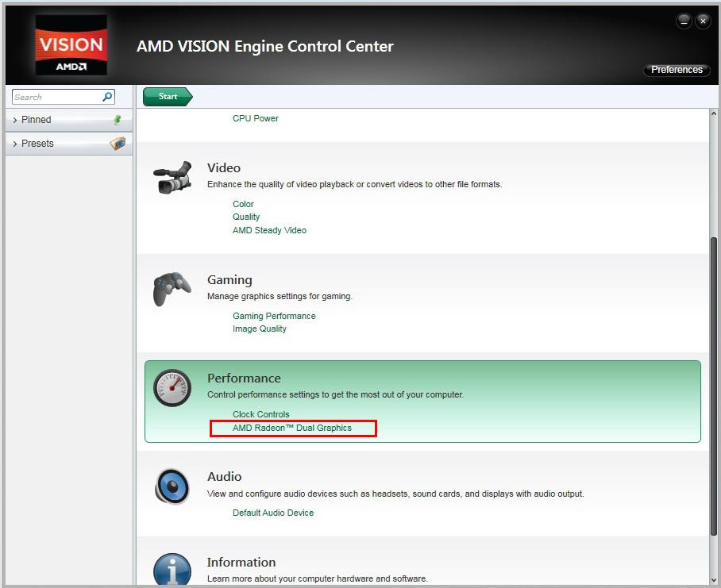
Task: Click the AMD VISION logo
Action: tap(71, 44)
